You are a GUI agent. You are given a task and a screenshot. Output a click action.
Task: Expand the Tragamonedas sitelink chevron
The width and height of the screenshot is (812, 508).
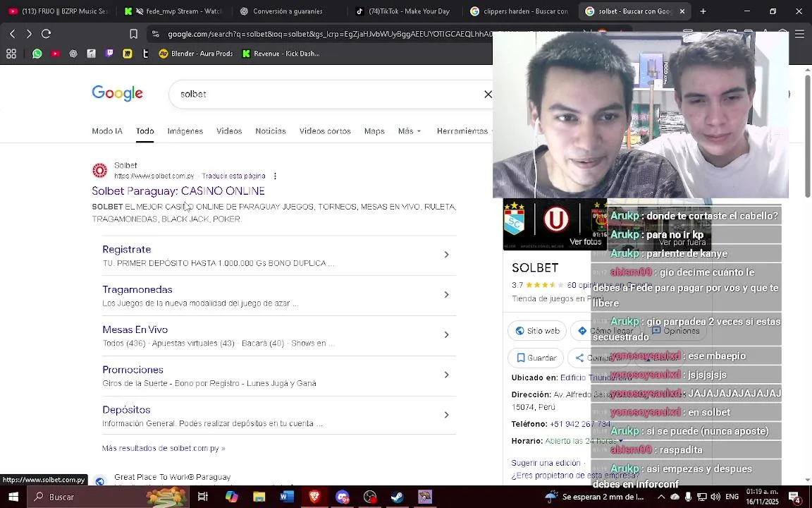(x=446, y=294)
